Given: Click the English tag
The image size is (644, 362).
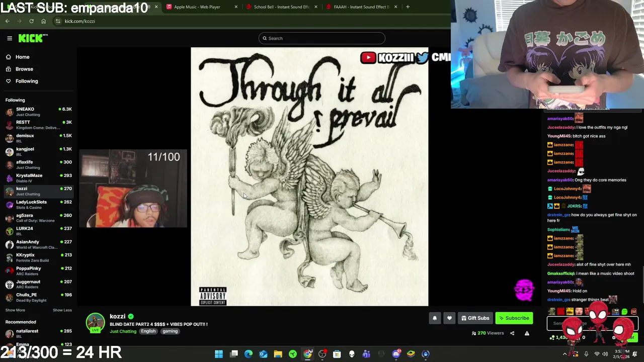Looking at the screenshot, I should 148,331.
